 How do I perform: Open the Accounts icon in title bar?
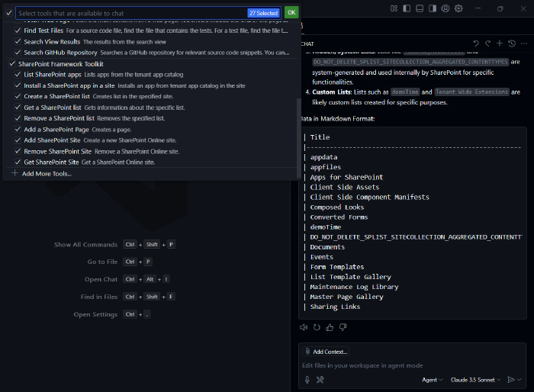446,8
